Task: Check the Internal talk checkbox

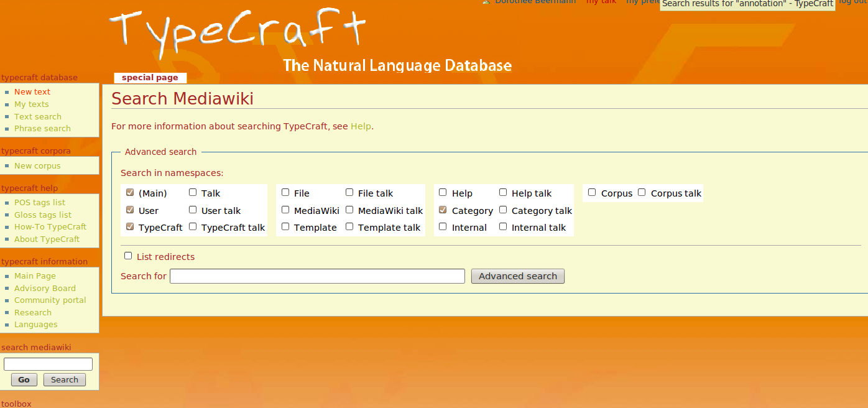Action: (503, 227)
